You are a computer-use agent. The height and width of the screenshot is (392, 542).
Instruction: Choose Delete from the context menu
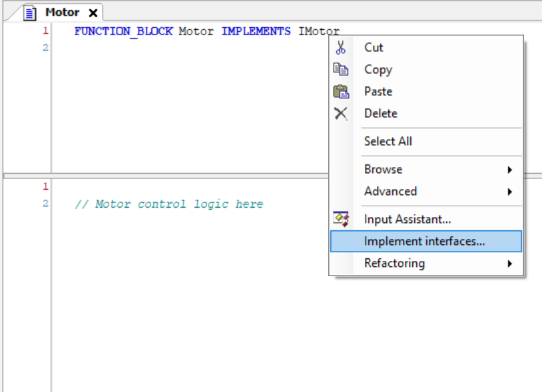426,113
